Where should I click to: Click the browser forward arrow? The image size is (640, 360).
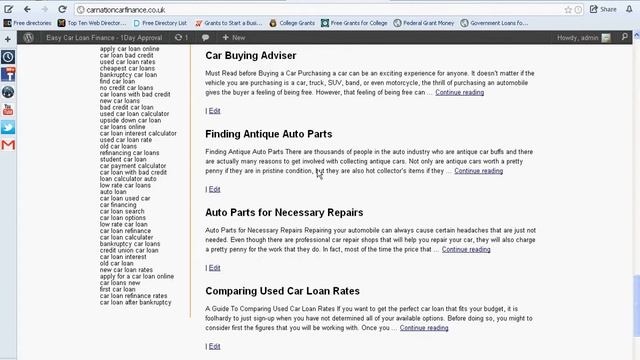[44, 9]
